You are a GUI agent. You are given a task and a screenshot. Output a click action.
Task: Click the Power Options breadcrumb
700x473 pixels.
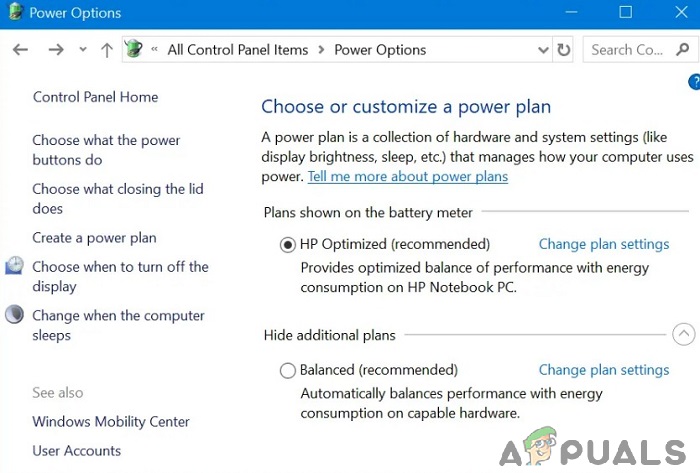pyautogui.click(x=380, y=50)
